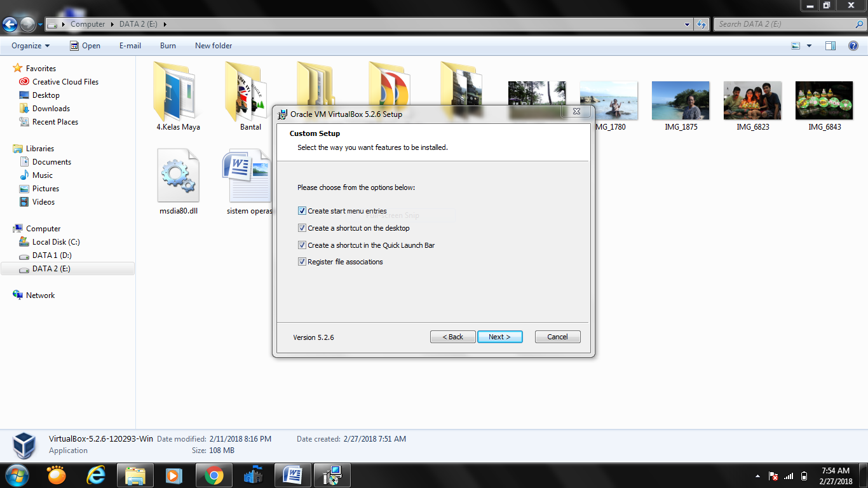This screenshot has height=488, width=868.
Task: Select Local Disk (C:) drive
Action: tap(56, 242)
